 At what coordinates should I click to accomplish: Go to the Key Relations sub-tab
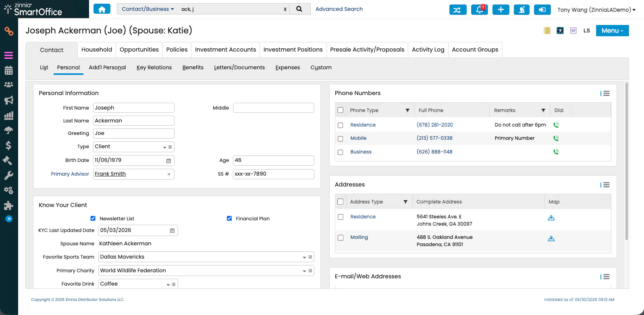coord(154,67)
